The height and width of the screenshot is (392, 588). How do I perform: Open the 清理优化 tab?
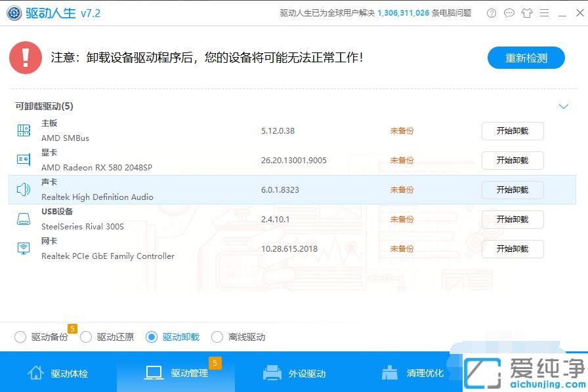[414, 372]
